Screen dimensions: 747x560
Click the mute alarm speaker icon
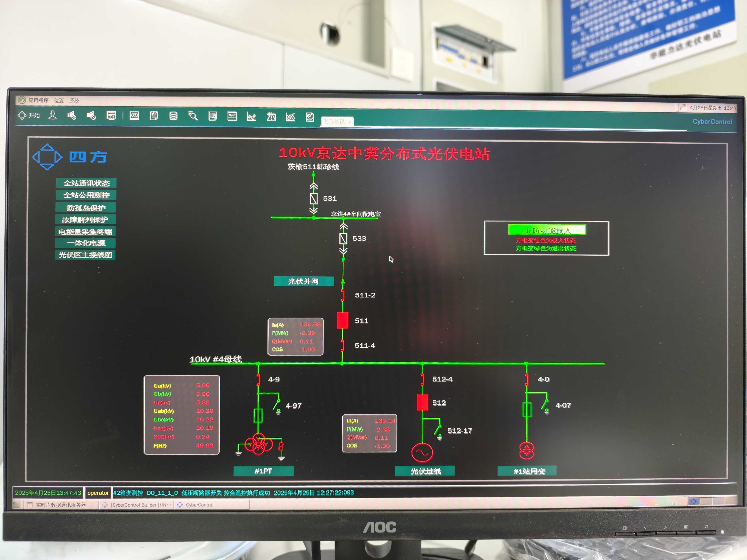(x=91, y=116)
